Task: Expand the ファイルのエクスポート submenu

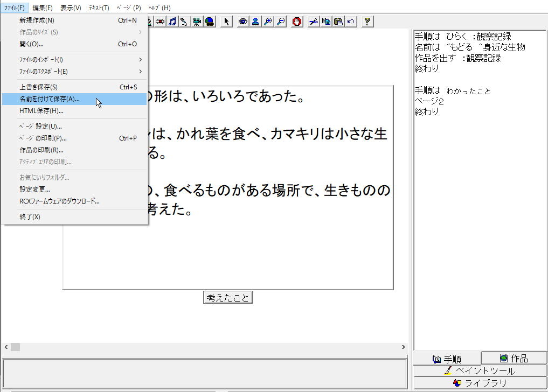Action: (74, 71)
